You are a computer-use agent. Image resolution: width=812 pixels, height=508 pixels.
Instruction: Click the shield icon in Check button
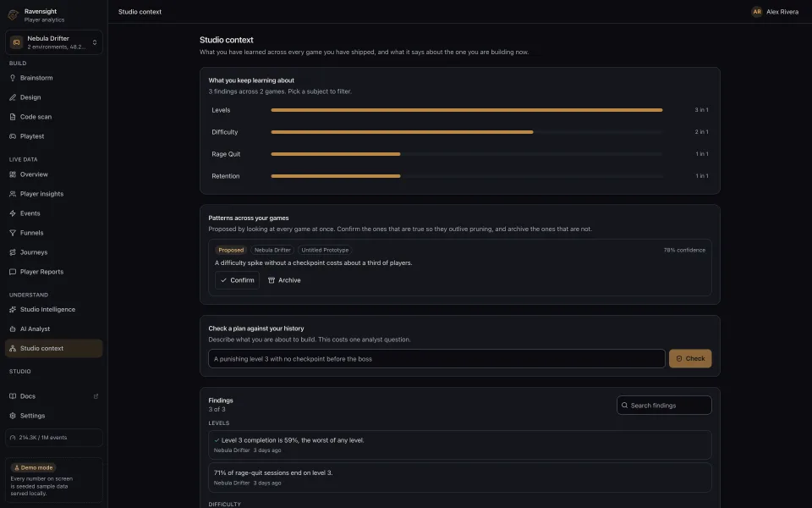[679, 359]
